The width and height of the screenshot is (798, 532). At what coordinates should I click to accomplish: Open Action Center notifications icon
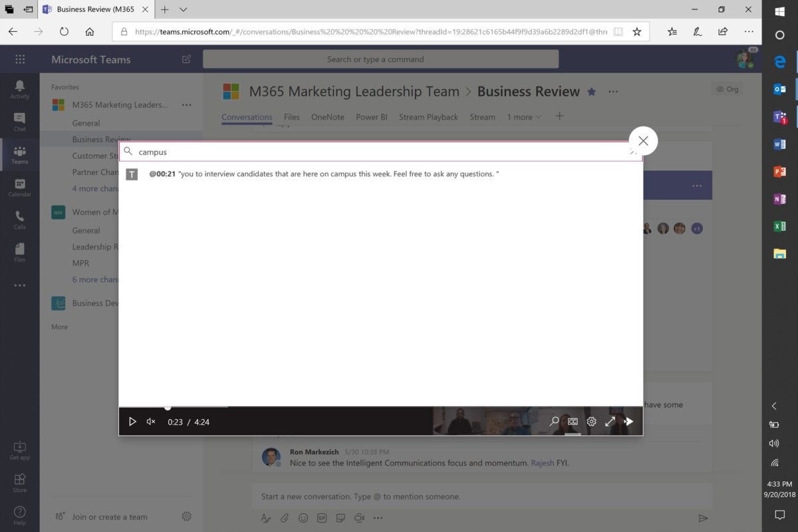780,515
